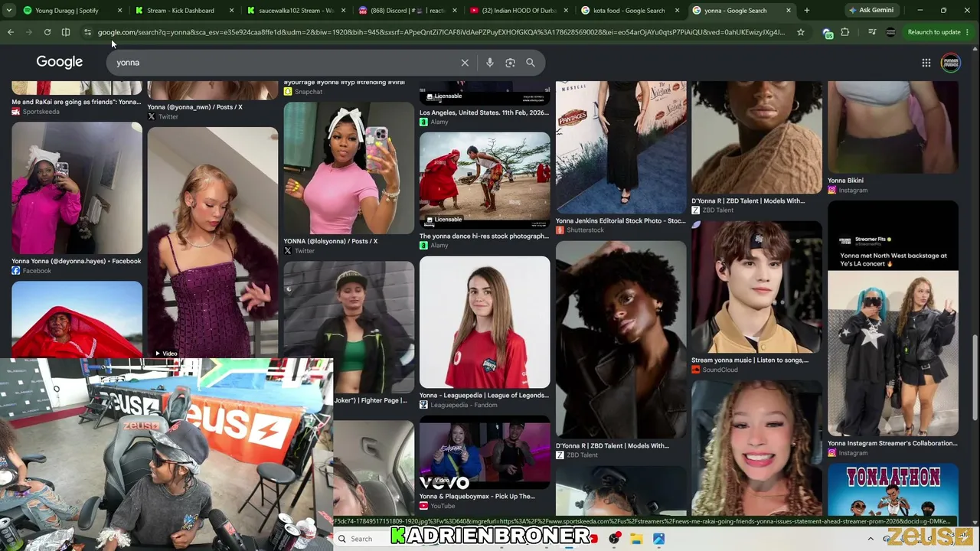This screenshot has width=980, height=551.
Task: Click the Ask Gemini button
Action: click(871, 11)
